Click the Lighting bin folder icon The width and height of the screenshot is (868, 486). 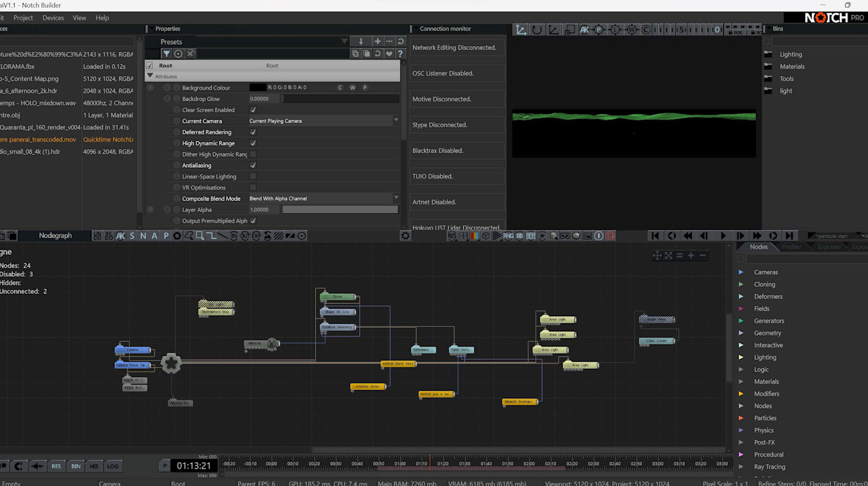point(768,54)
